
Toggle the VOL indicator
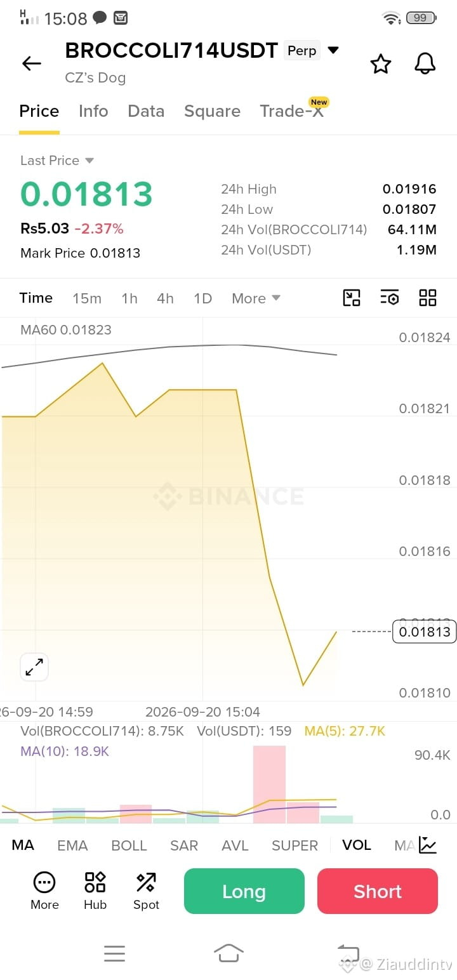coord(357,845)
